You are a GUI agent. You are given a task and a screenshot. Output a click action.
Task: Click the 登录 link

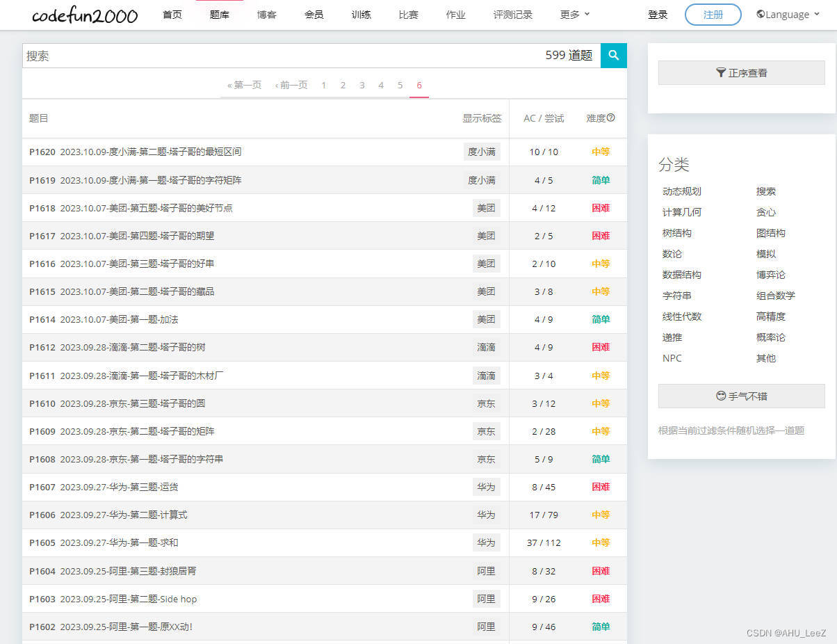[658, 15]
